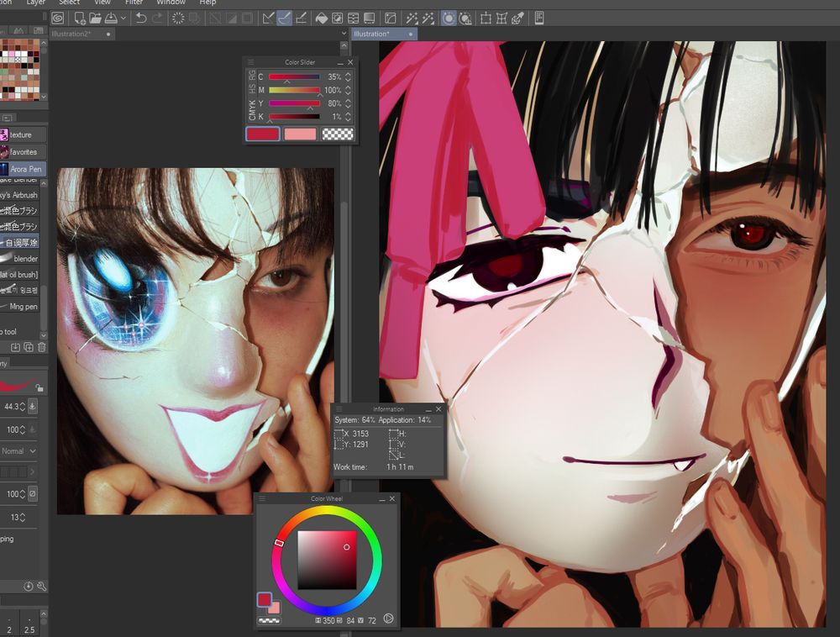Click the delete subtool trash icon

tap(41, 346)
